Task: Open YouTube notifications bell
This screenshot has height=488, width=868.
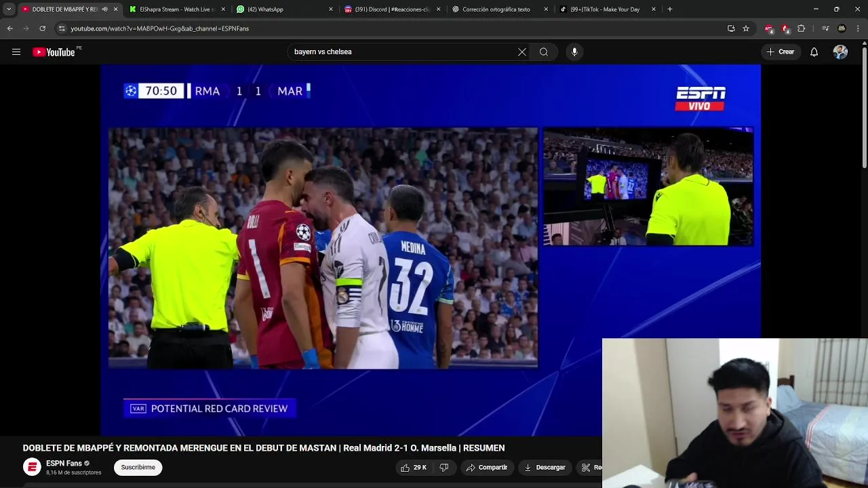Action: (x=814, y=52)
